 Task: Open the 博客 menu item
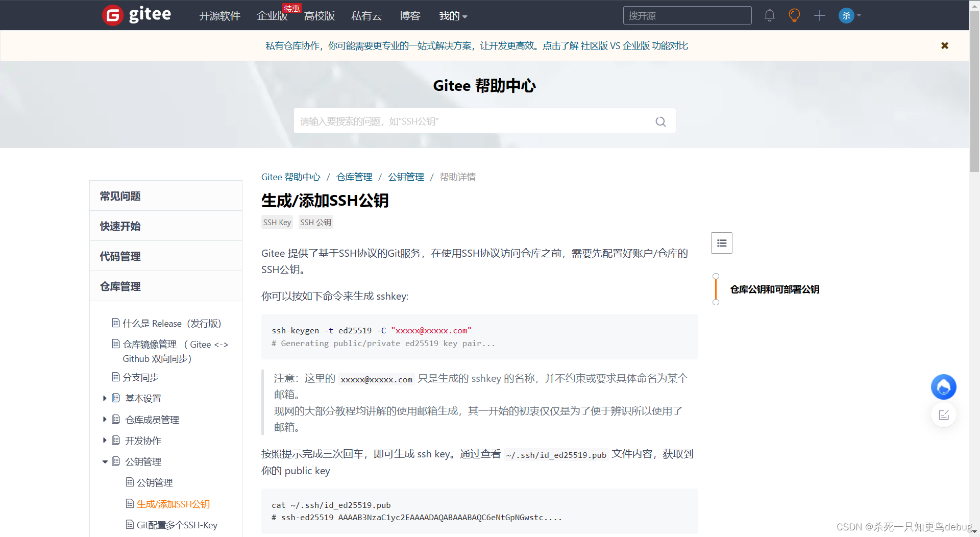pyautogui.click(x=410, y=16)
